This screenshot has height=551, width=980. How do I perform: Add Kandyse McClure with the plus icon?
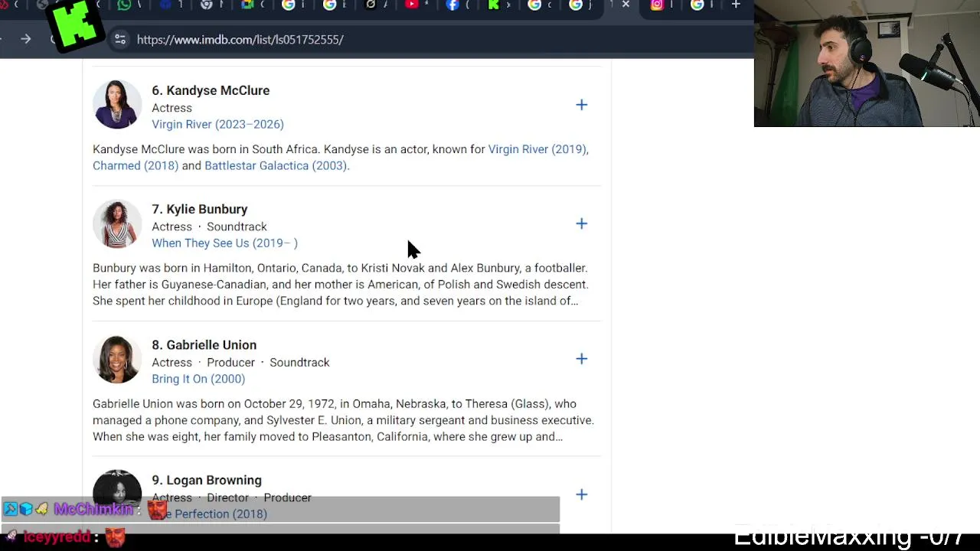[581, 105]
